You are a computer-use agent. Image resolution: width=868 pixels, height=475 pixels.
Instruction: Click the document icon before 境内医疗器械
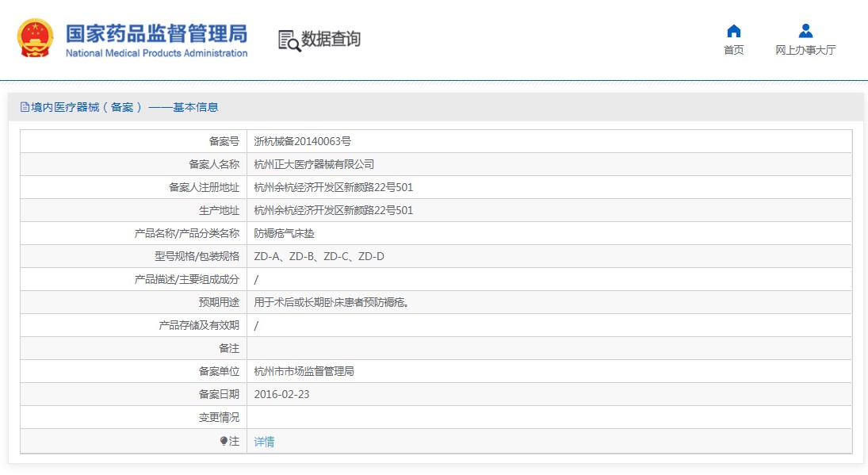pyautogui.click(x=25, y=107)
